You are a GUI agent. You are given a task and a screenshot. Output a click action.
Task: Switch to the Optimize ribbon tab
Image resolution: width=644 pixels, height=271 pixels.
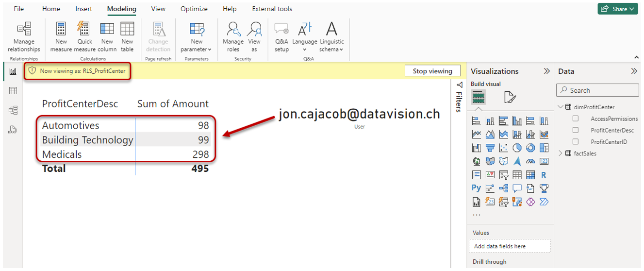194,9
